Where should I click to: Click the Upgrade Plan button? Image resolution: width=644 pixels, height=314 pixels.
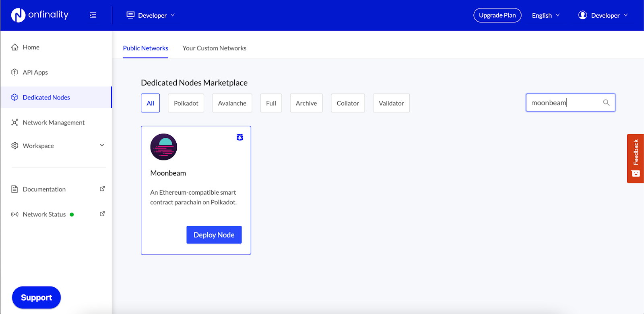click(497, 15)
